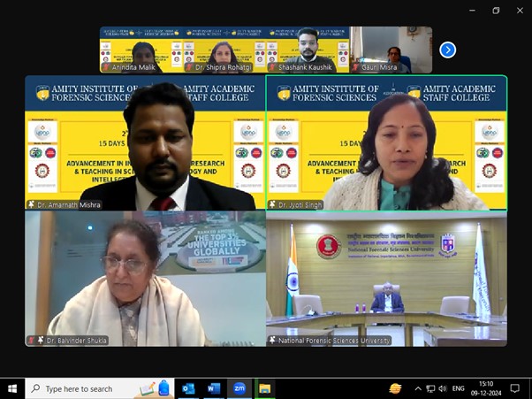Click the weather icon in the system tray
Viewport: 532px width, 399px height.
395,388
